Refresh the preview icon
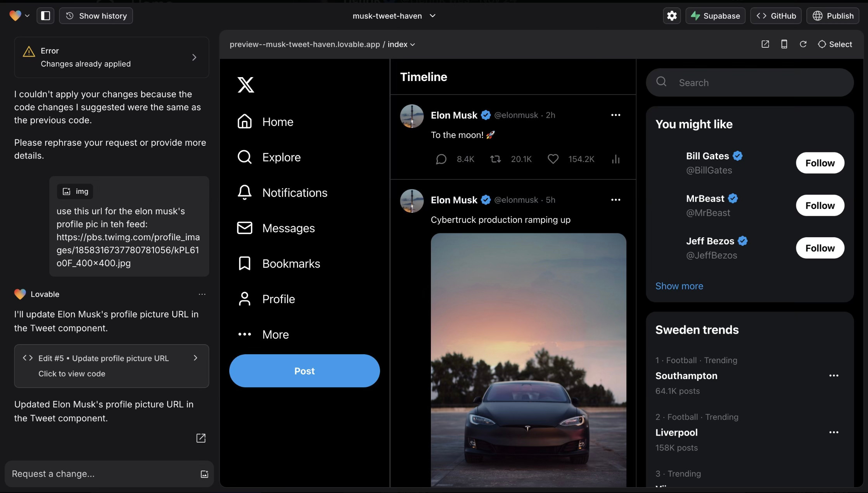 803,44
